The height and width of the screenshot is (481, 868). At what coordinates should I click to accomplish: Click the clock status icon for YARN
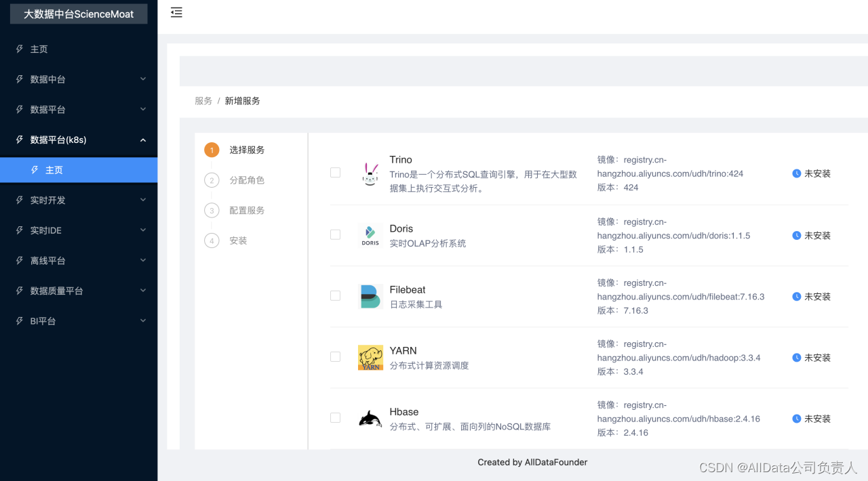[797, 358]
